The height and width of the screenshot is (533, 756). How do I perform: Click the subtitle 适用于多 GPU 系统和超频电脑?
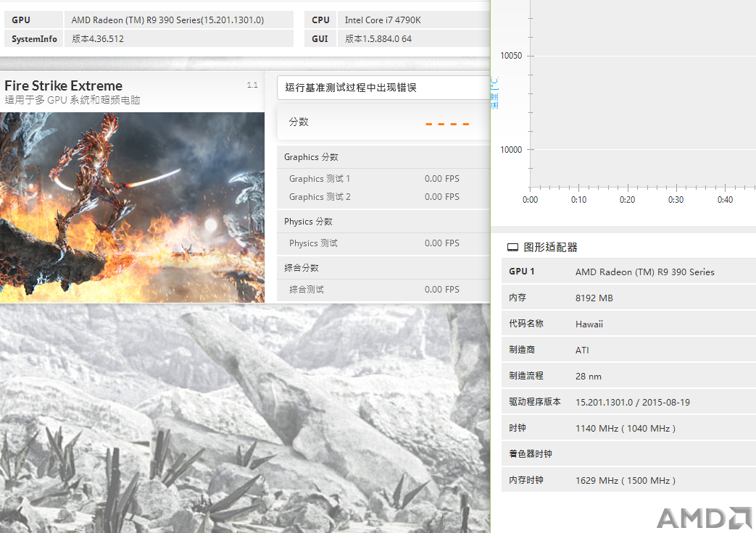point(72,100)
